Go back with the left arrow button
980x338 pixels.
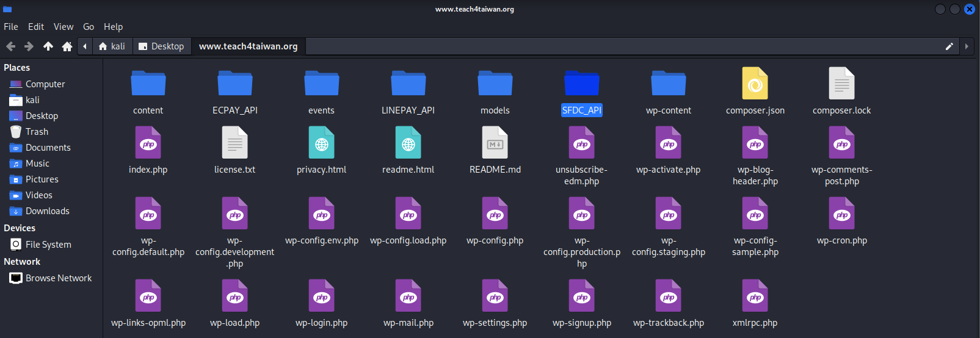tap(10, 46)
